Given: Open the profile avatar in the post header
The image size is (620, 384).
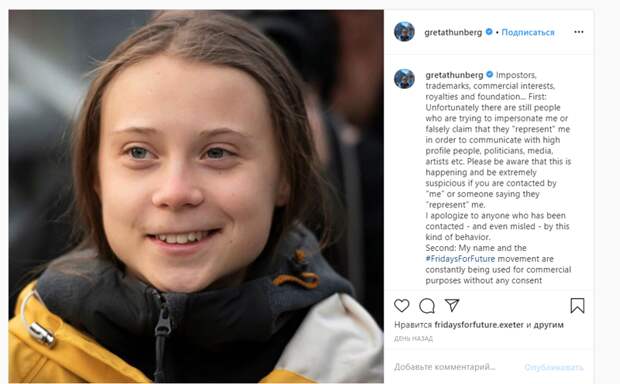Looking at the screenshot, I should tap(404, 32).
